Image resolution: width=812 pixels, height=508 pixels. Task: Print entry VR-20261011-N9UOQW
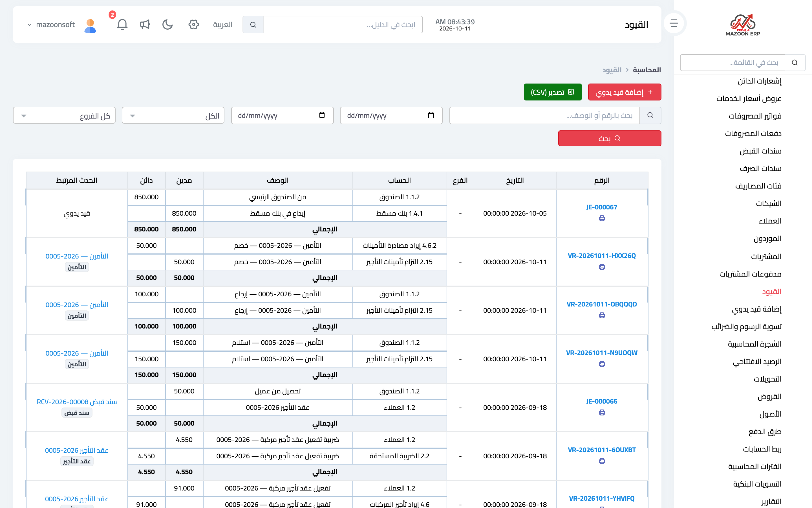click(602, 364)
